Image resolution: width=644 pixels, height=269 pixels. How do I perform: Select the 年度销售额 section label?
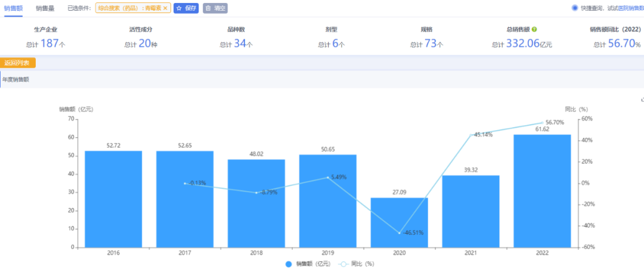[16, 79]
